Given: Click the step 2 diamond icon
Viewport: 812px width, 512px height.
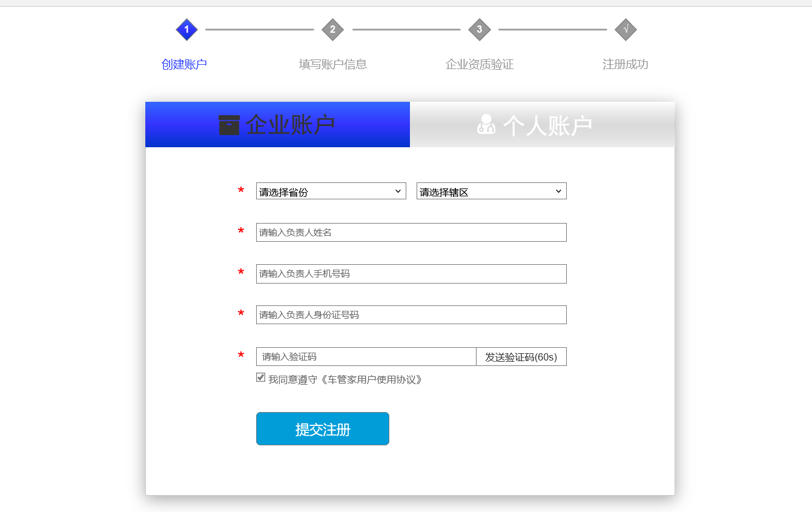Looking at the screenshot, I should tap(332, 29).
